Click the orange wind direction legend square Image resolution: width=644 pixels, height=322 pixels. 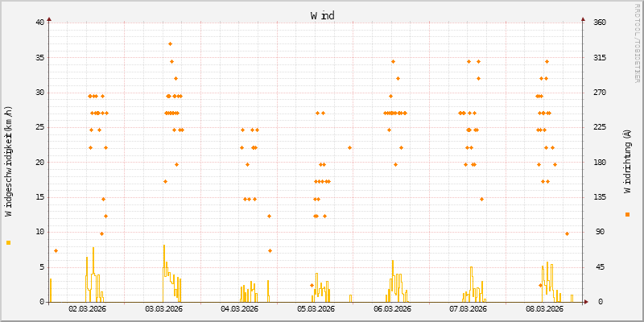click(627, 214)
